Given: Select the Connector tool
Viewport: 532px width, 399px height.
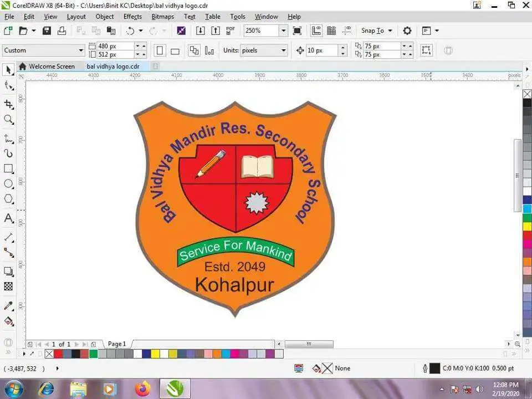Looking at the screenshot, I should pyautogui.click(x=8, y=253).
